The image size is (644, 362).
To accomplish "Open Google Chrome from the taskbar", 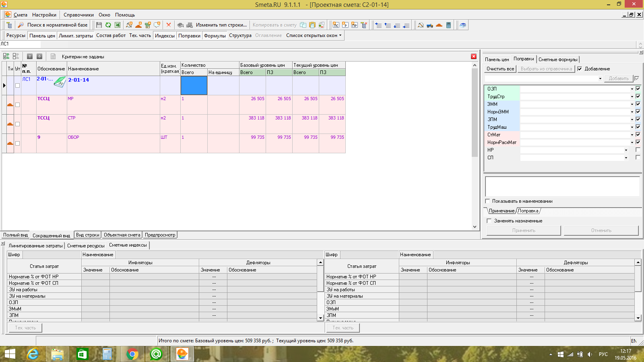I will pyautogui.click(x=132, y=354).
